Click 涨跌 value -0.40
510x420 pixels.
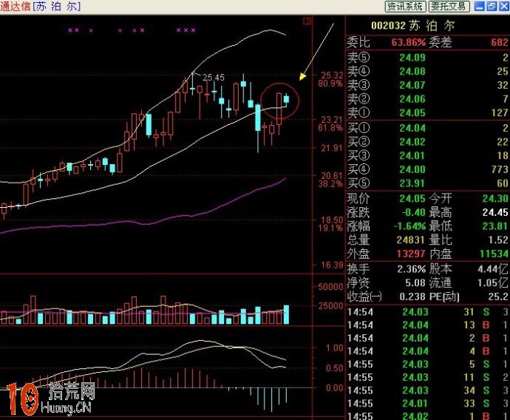pyautogui.click(x=413, y=212)
